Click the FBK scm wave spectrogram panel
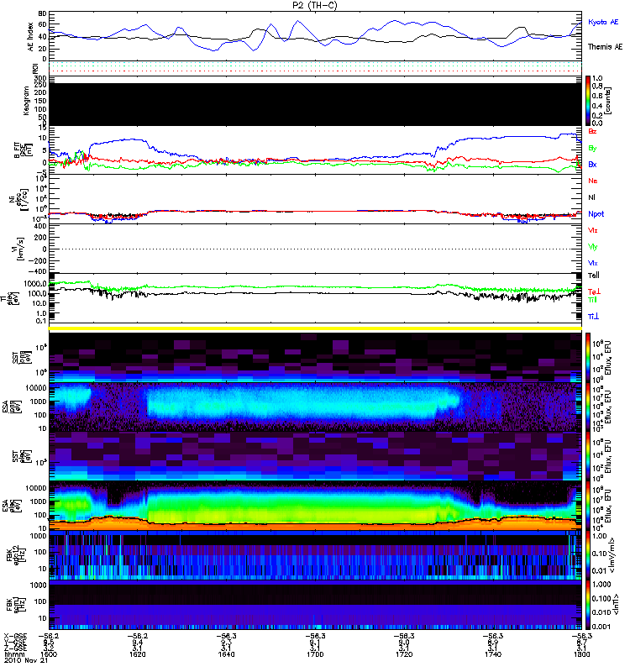 [316, 605]
